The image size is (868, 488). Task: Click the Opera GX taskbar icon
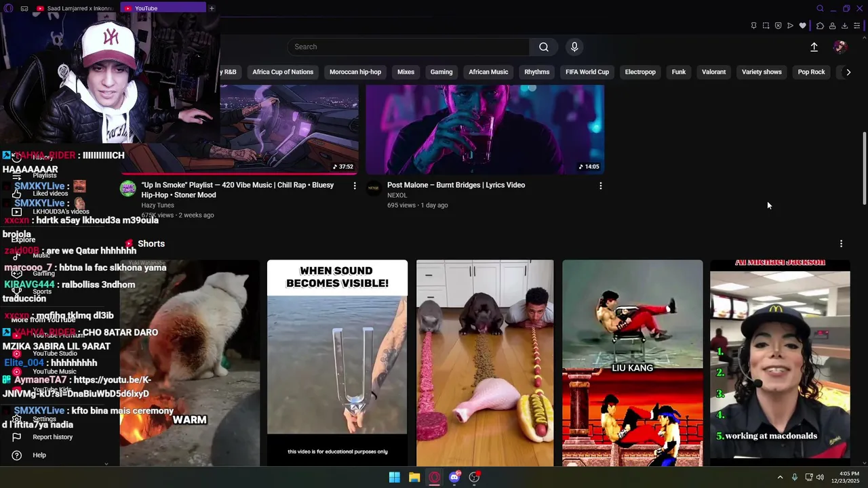coord(435,477)
